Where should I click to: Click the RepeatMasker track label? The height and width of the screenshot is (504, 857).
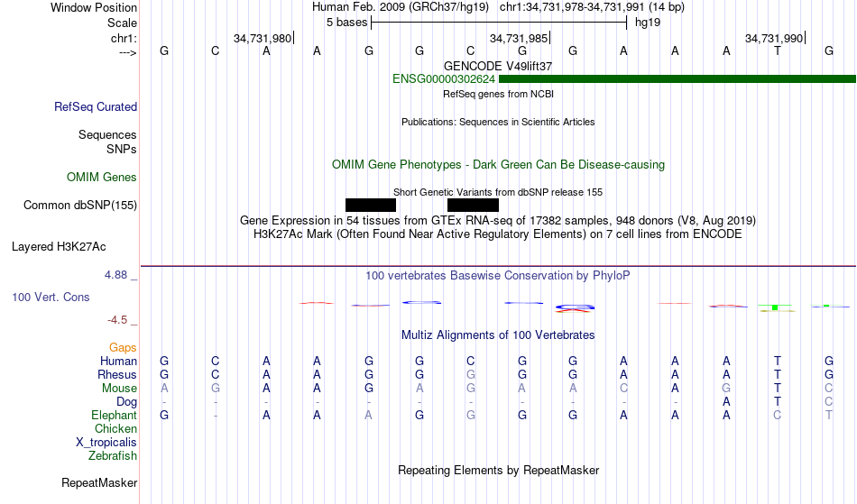point(99,483)
